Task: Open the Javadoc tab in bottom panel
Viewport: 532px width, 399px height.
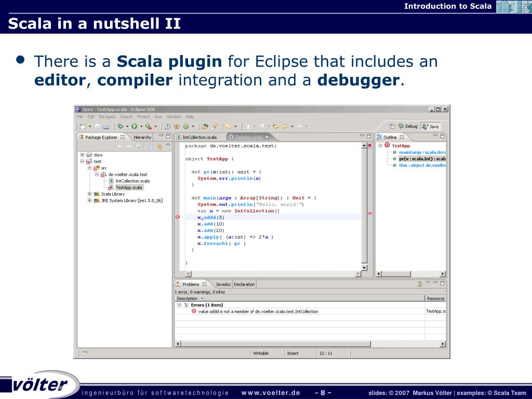Action: tap(223, 284)
